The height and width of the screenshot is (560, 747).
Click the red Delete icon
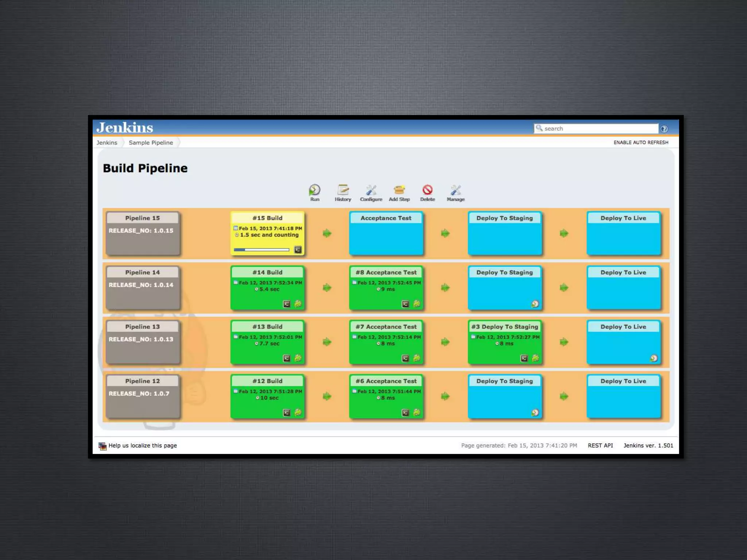coord(427,190)
